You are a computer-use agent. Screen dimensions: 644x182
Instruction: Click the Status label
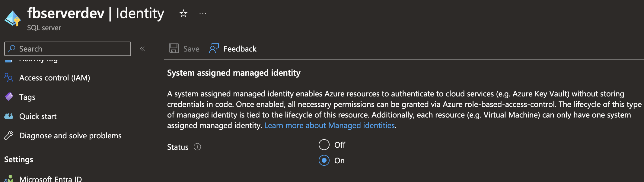[178, 147]
